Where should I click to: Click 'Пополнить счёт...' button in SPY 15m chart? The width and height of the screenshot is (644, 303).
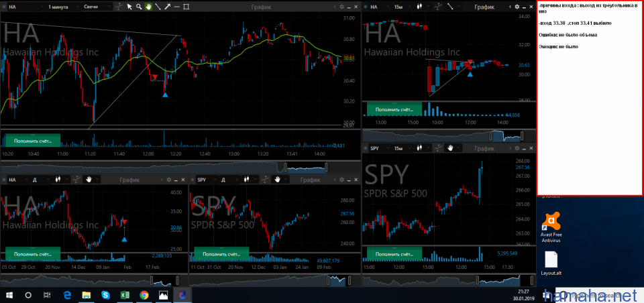[x=394, y=254]
